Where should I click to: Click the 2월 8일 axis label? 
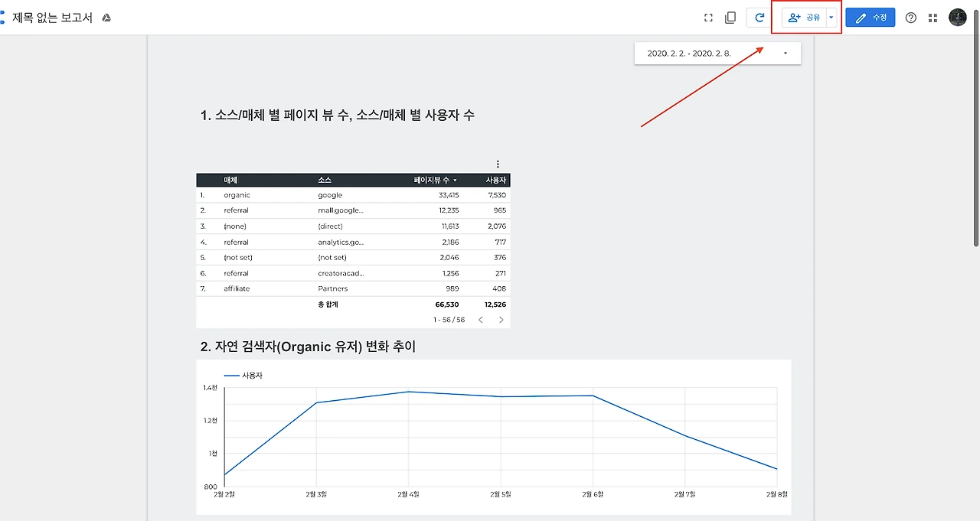pyautogui.click(x=777, y=494)
